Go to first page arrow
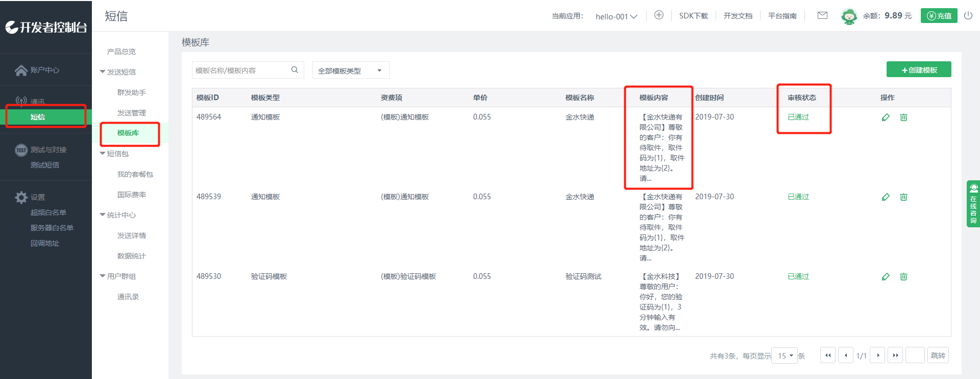The height and width of the screenshot is (379, 980). coord(828,355)
